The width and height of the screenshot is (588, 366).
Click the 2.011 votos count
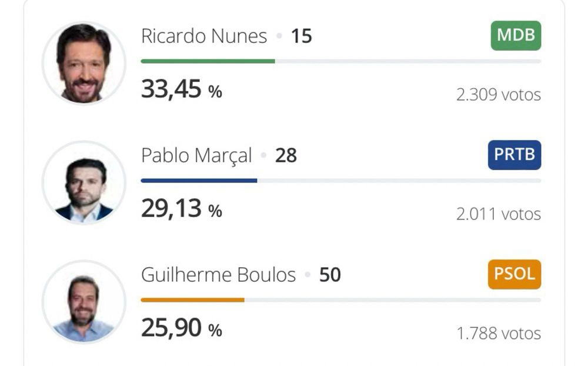tap(499, 214)
